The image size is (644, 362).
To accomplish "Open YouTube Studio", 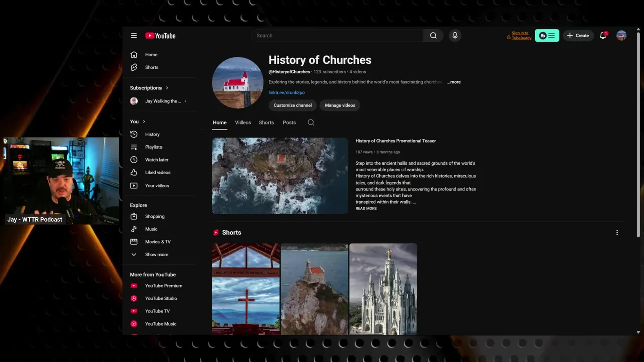I will [x=161, y=298].
